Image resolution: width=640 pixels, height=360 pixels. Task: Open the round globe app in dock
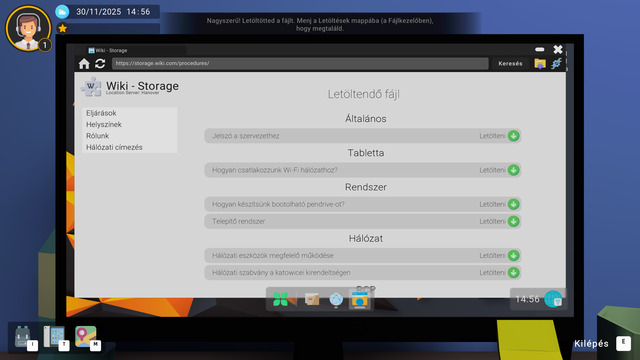coord(336,300)
